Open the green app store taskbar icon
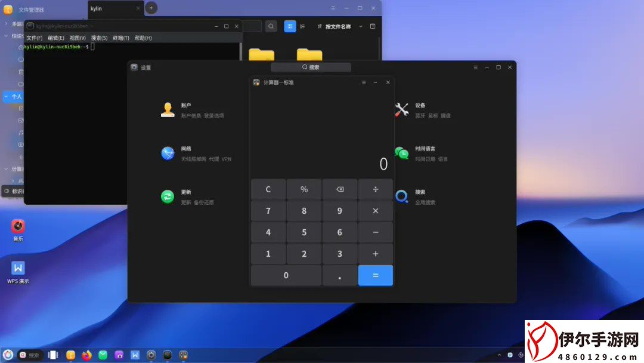Viewport: 644px width, 363px height. (103, 355)
